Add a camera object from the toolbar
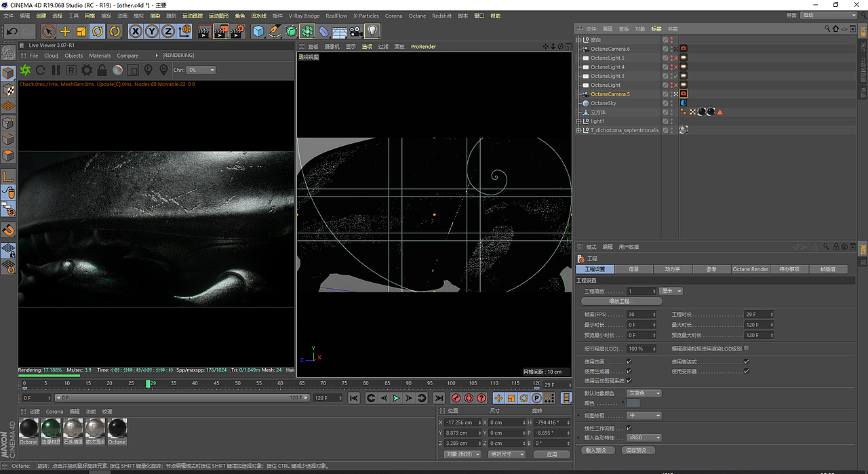This screenshot has height=474, width=868. [x=356, y=31]
